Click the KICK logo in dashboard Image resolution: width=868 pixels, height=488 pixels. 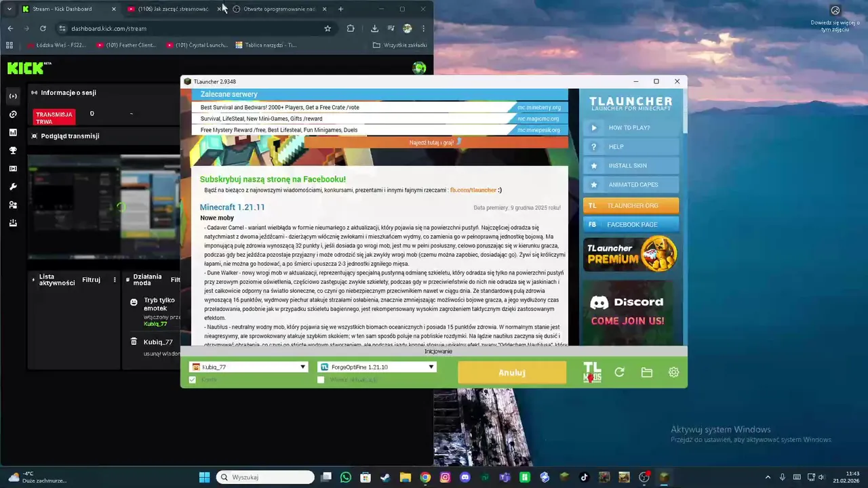click(x=28, y=68)
